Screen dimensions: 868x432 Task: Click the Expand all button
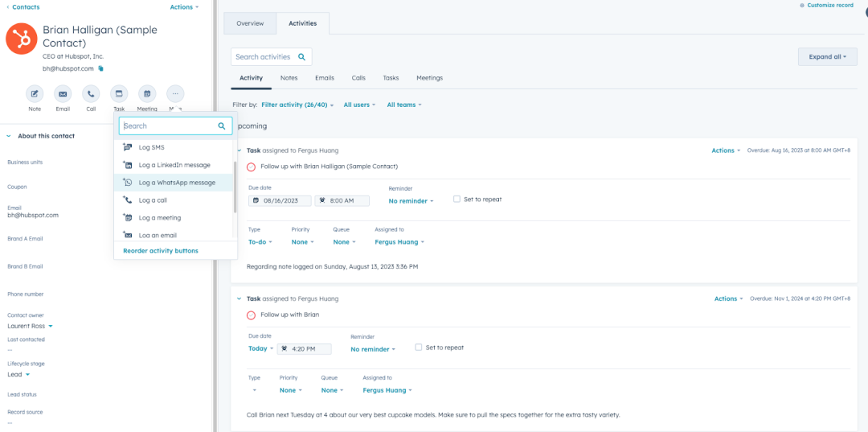[827, 57]
